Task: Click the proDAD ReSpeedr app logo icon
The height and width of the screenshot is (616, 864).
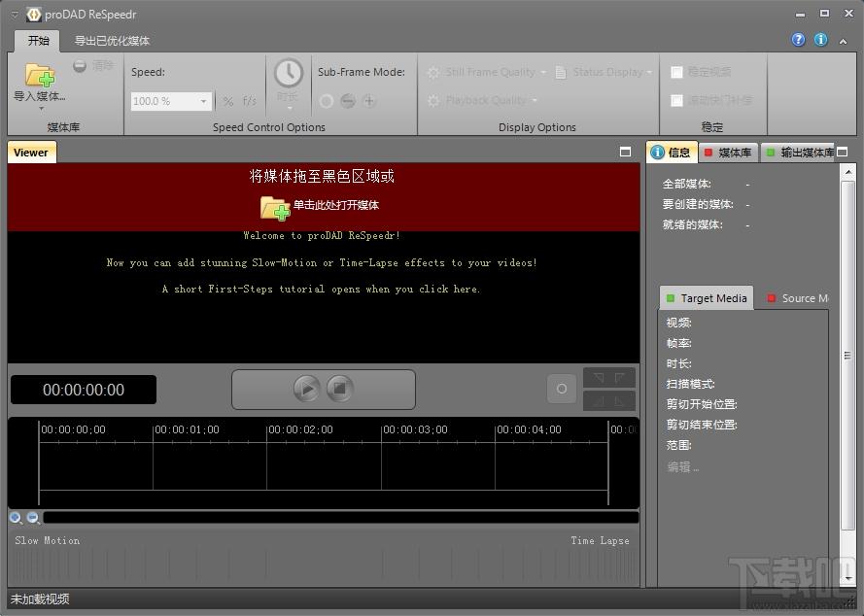Action: coord(34,15)
